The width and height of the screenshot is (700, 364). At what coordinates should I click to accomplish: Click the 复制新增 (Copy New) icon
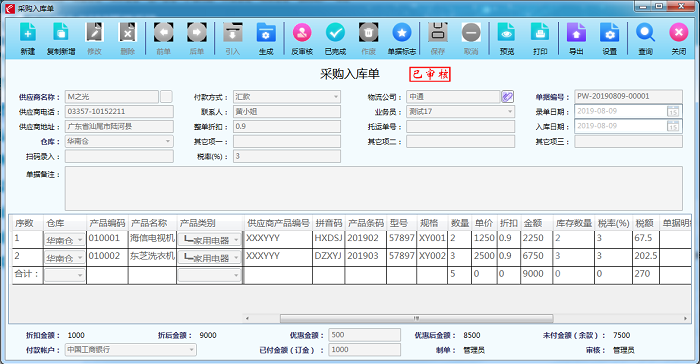pyautogui.click(x=61, y=33)
